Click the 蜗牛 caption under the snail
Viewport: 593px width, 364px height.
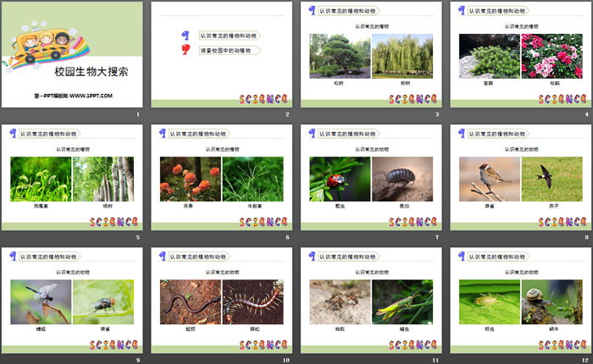tap(554, 329)
